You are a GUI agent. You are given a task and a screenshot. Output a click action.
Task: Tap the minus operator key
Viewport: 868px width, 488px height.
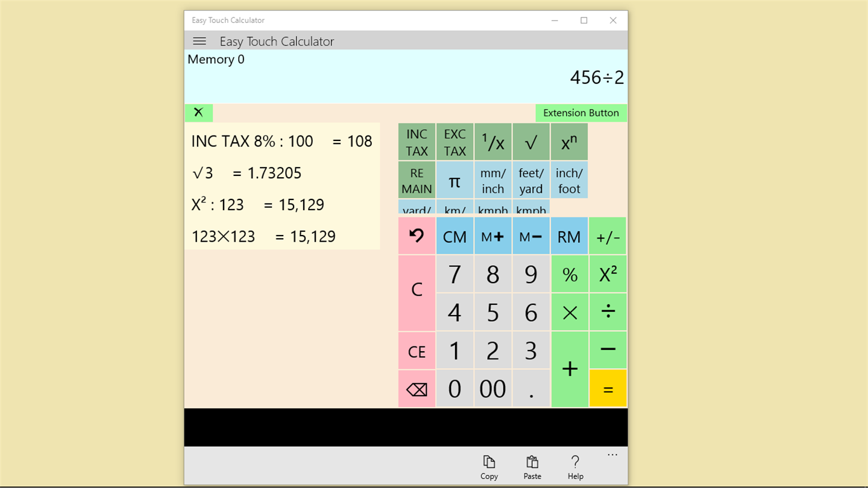point(608,350)
